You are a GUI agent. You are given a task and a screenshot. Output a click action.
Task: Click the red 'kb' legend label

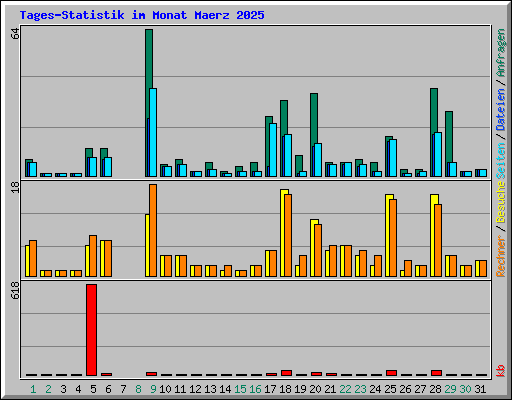point(500,371)
